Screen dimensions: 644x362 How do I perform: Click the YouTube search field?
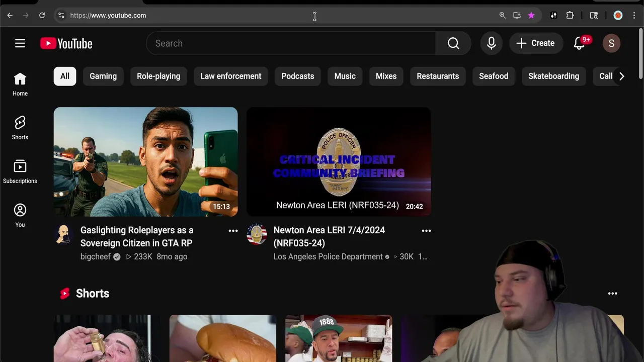[291, 43]
